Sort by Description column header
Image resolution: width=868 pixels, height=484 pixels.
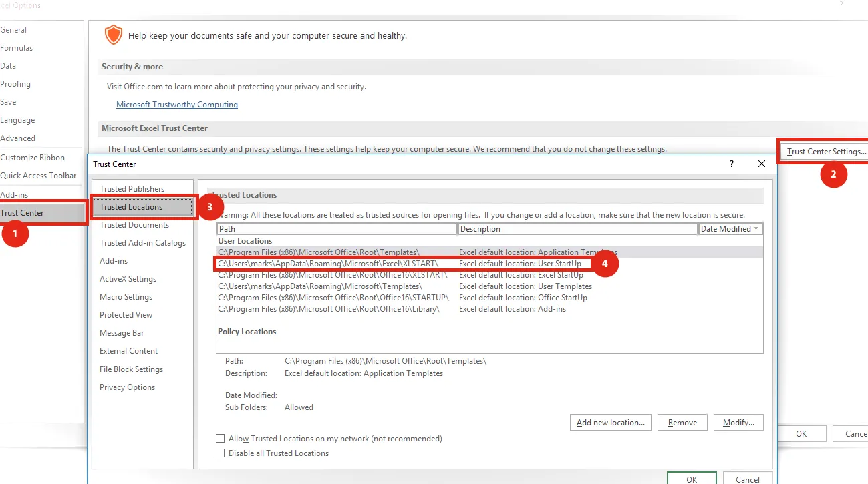[578, 229]
